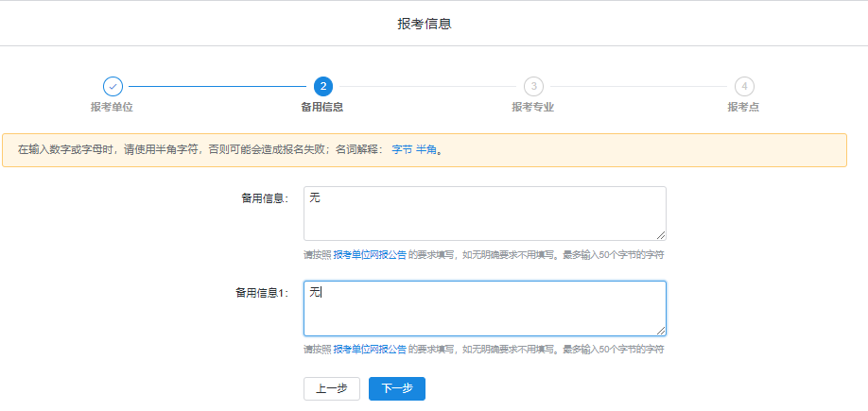Image resolution: width=868 pixels, height=411 pixels.
Task: Click the 备用信息 step label
Action: [x=322, y=108]
